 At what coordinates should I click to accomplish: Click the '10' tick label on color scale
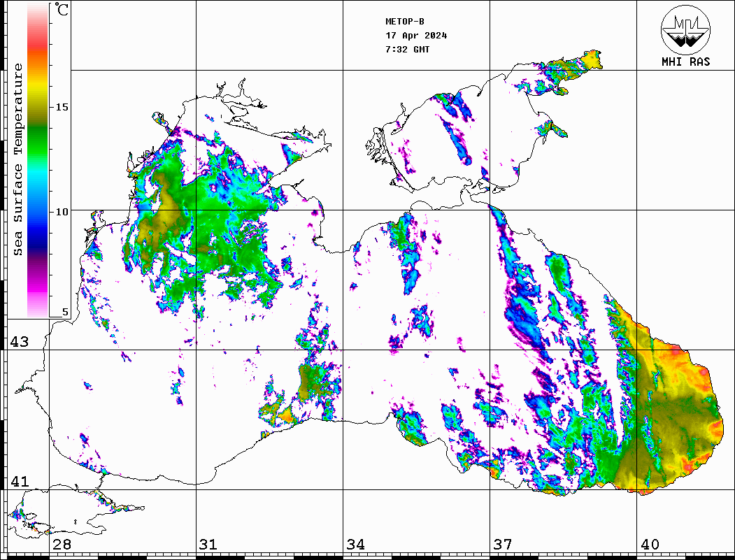tap(62, 212)
